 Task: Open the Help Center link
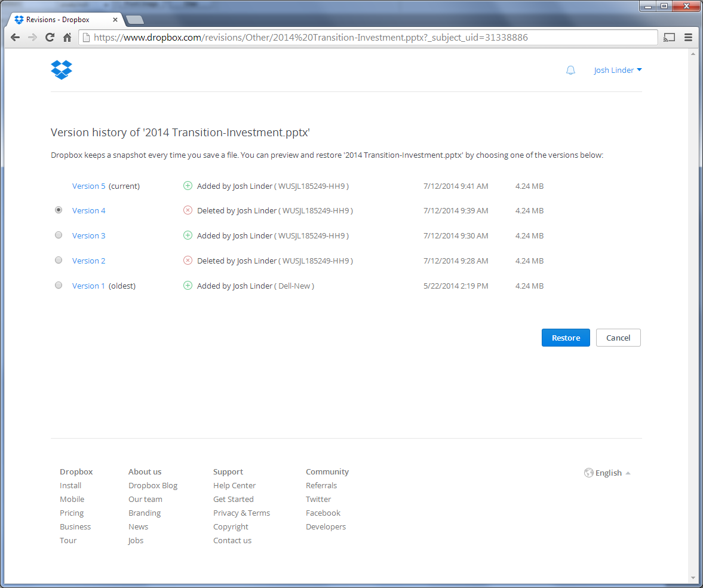(x=234, y=485)
